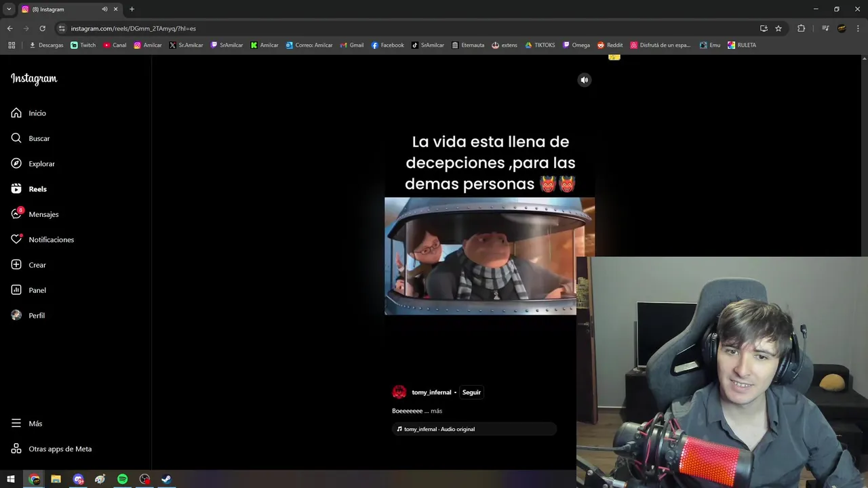Open Reddit bookmark
The image size is (868, 488).
tap(610, 45)
